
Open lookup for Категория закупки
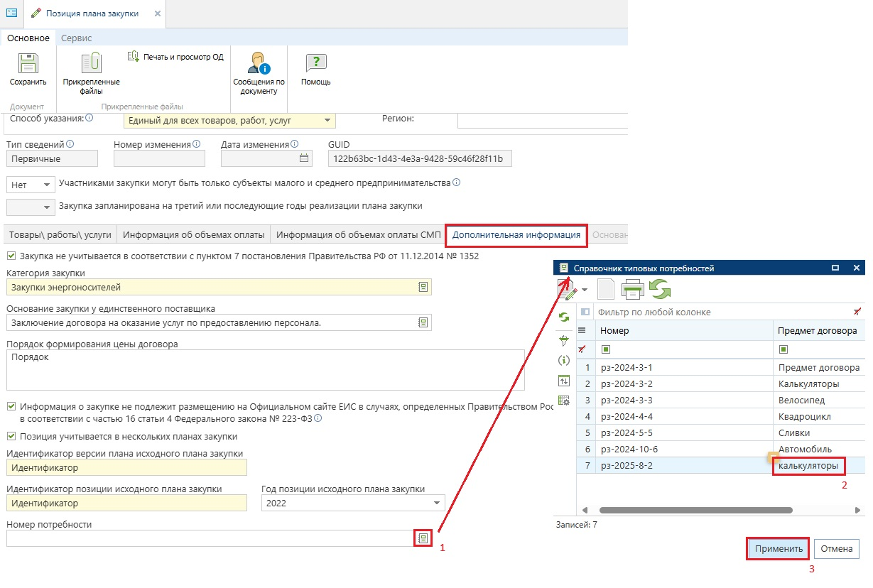[x=423, y=287]
